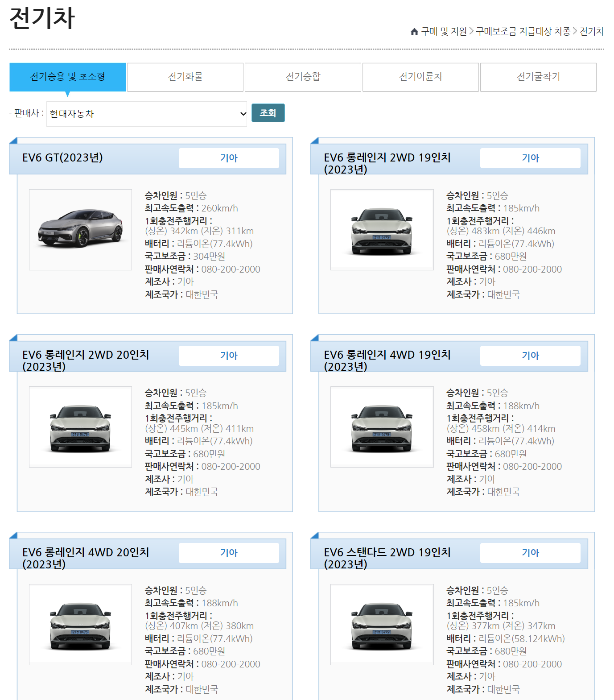This screenshot has width=614, height=700.
Task: Click 기아 button on EV6 롱레인지 4WD 20인치 card
Action: 229,553
